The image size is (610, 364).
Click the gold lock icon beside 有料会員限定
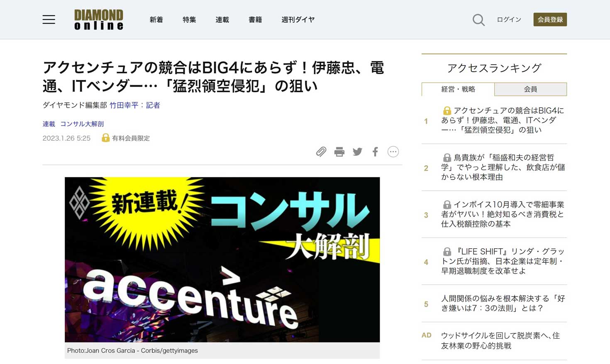click(x=105, y=138)
